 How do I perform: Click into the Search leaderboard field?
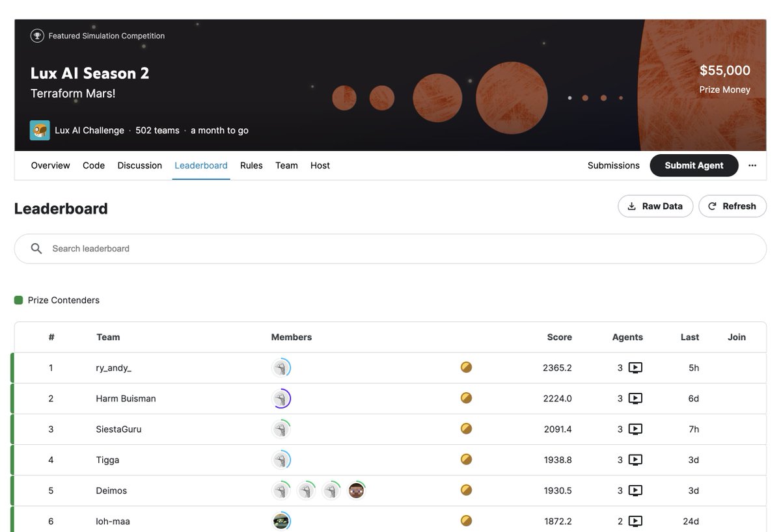(390, 248)
